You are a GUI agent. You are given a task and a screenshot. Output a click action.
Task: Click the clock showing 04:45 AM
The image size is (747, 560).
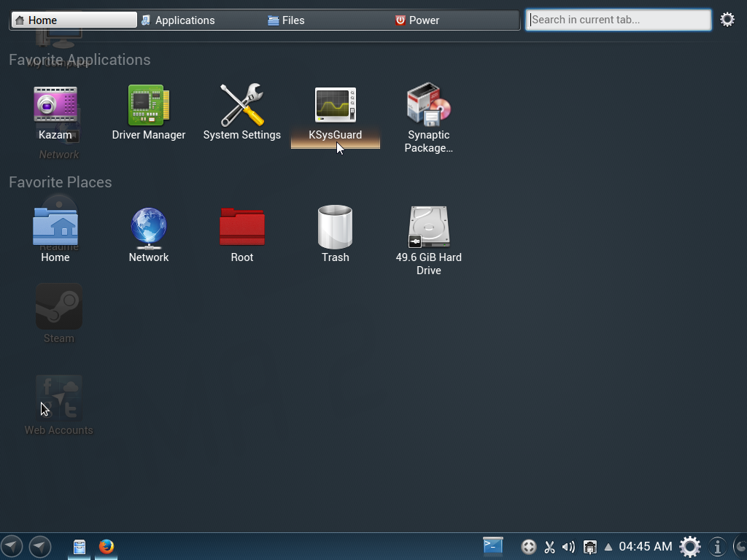(x=646, y=546)
